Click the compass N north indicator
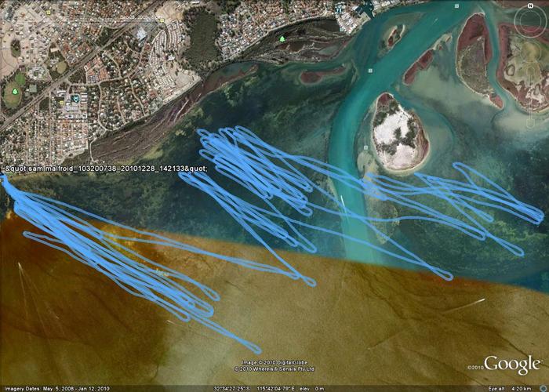 click(x=530, y=5)
